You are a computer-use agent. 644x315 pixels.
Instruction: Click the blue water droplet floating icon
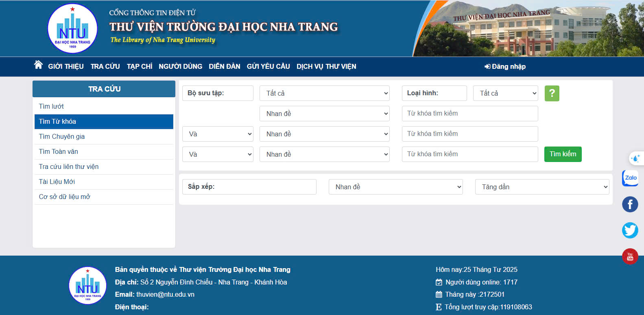tap(635, 158)
